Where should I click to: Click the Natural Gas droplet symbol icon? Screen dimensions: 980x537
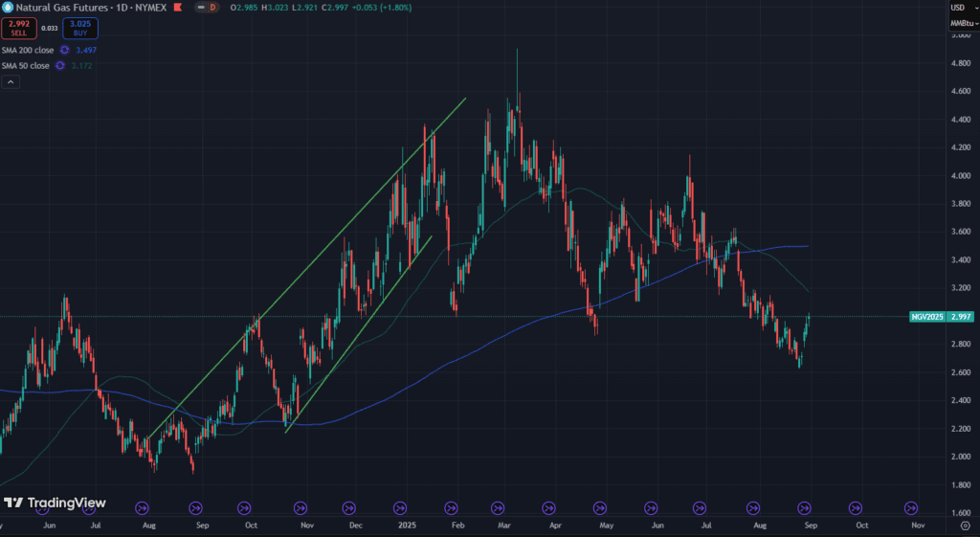[x=8, y=8]
